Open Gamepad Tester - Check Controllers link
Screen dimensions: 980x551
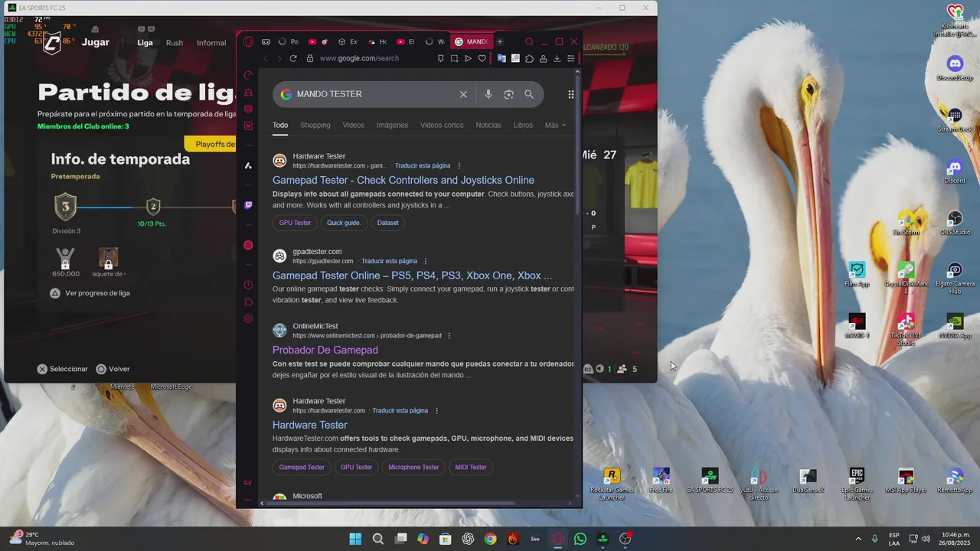click(x=403, y=180)
